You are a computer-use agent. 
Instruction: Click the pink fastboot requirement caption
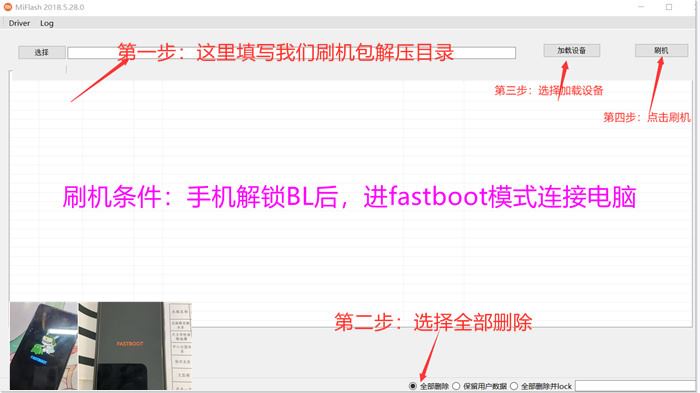tap(350, 197)
